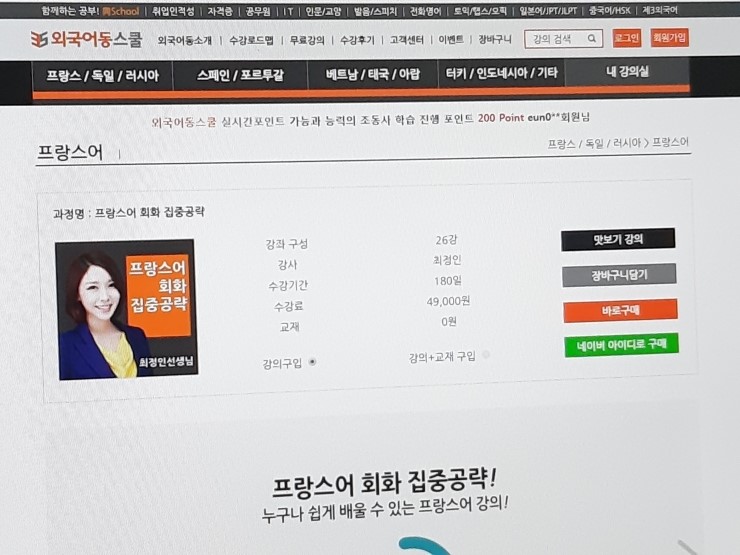Open the 장바구니 menu item

(x=495, y=39)
